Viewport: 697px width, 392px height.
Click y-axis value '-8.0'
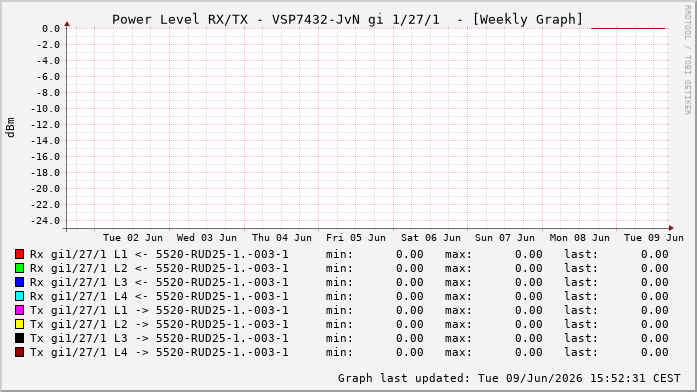click(x=48, y=93)
